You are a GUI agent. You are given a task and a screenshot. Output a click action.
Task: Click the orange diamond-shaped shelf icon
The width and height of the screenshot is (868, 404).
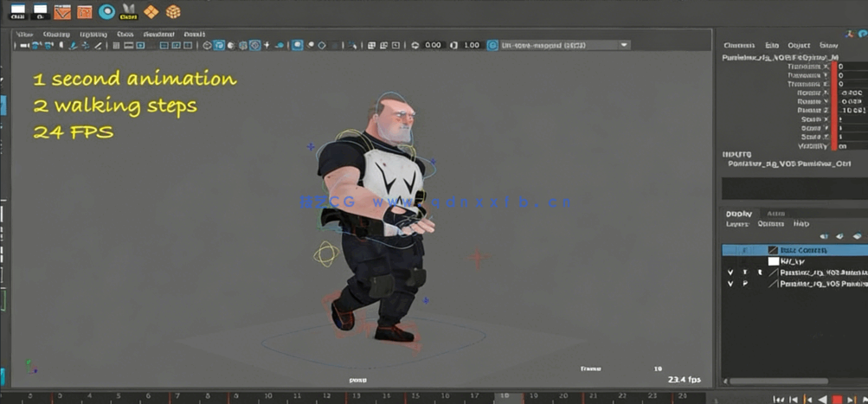coord(151,11)
